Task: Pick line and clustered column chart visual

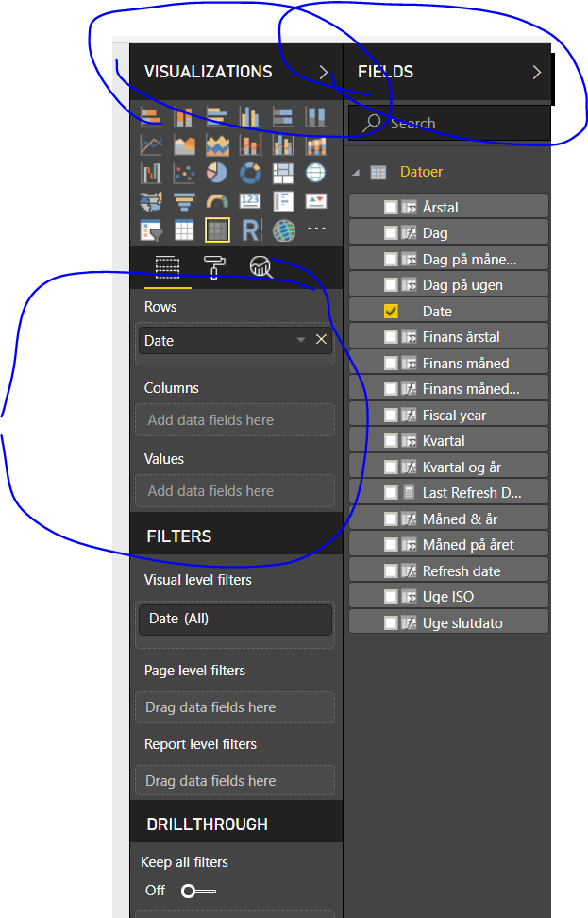Action: tap(283, 144)
